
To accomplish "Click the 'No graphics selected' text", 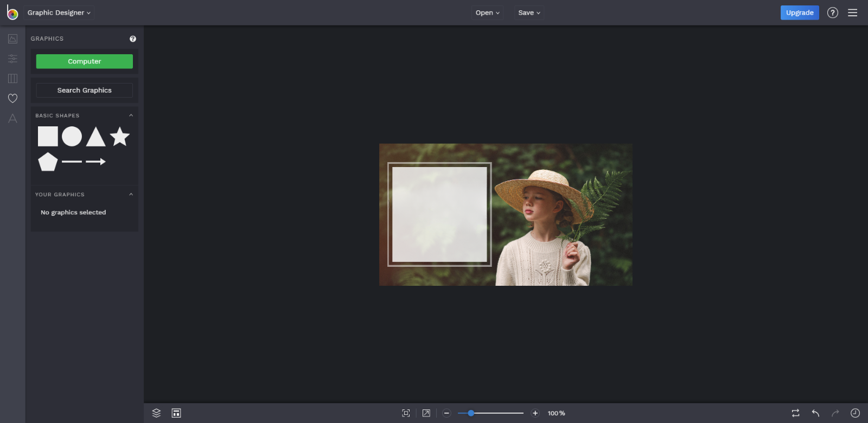I will pos(73,213).
